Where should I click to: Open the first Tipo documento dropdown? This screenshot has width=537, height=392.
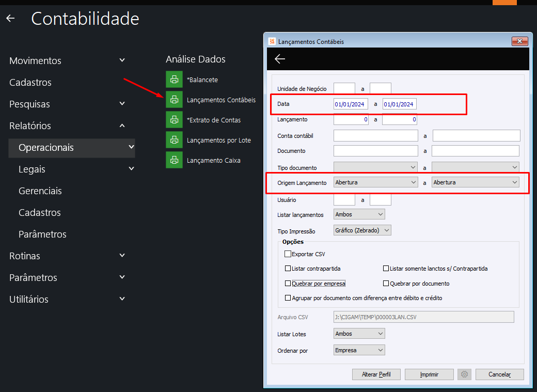click(x=376, y=167)
